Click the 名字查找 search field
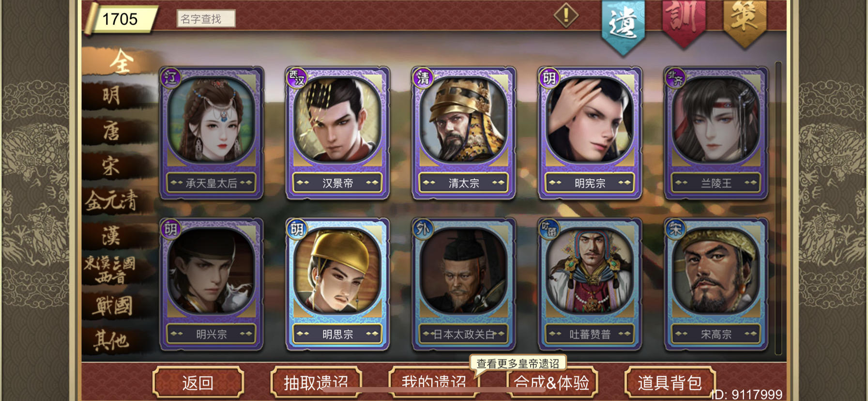This screenshot has width=868, height=401. point(206,18)
